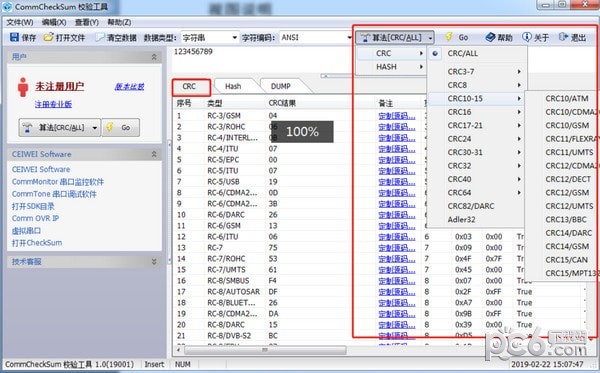
Task: Click the register professional version link
Action: (x=53, y=104)
